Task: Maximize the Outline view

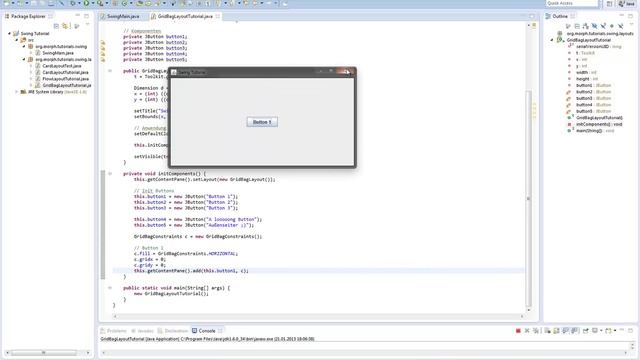Action: (x=631, y=16)
